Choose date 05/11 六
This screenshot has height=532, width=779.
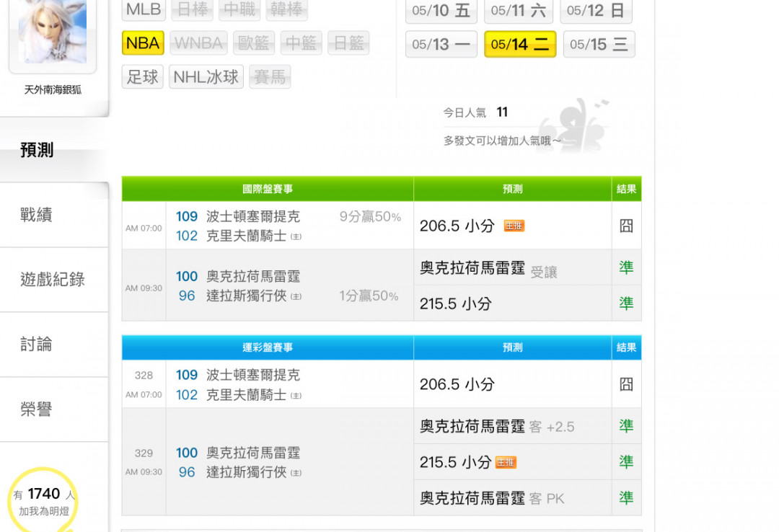tap(519, 10)
